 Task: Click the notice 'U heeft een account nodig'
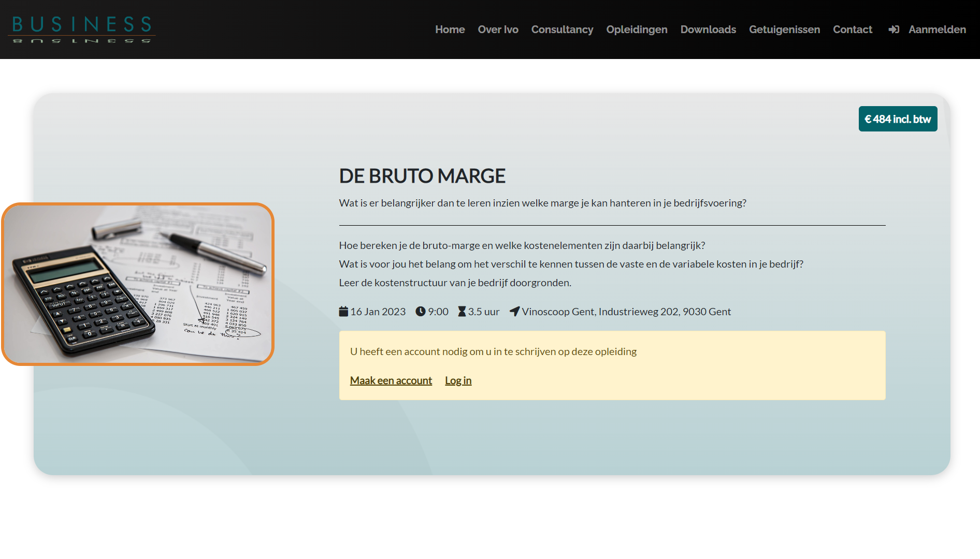click(493, 351)
